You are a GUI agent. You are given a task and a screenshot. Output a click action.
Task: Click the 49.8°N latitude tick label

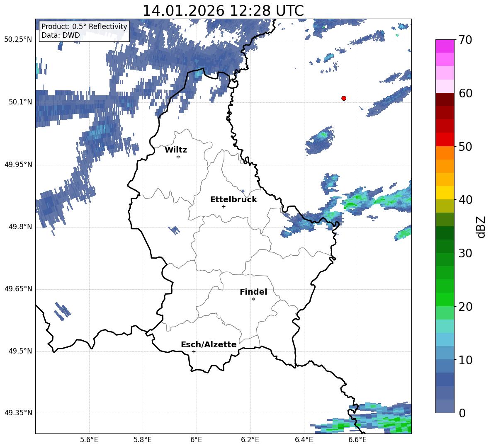click(21, 227)
